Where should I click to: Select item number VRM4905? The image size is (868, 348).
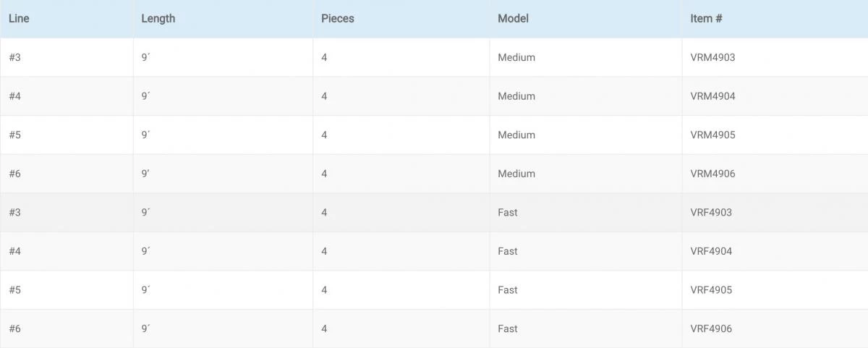(x=712, y=135)
